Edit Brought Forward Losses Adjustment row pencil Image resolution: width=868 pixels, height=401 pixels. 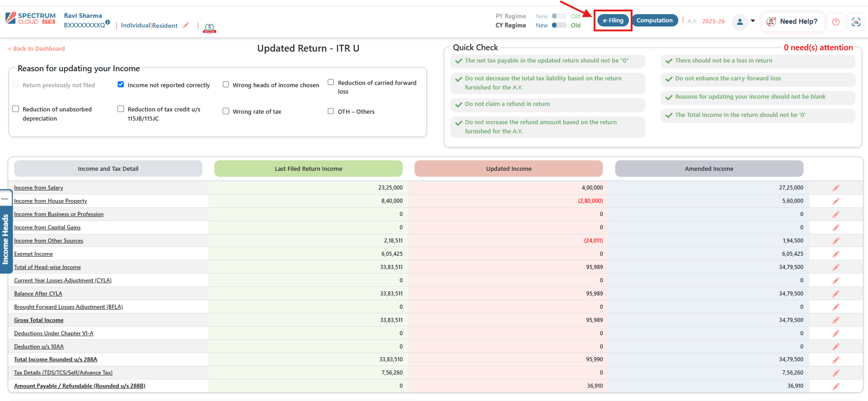point(836,307)
